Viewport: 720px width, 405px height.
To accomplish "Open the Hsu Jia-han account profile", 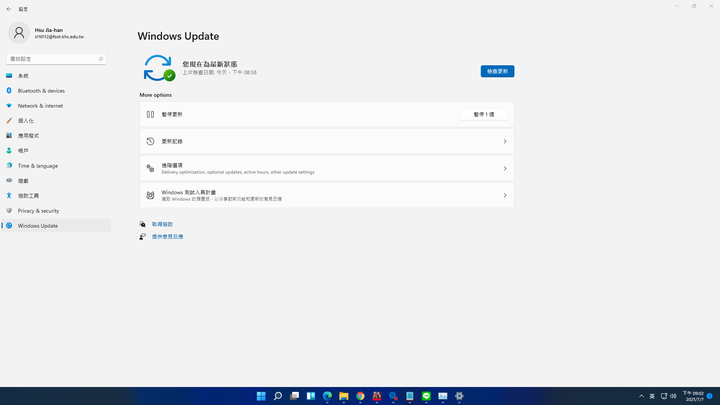I will [46, 33].
